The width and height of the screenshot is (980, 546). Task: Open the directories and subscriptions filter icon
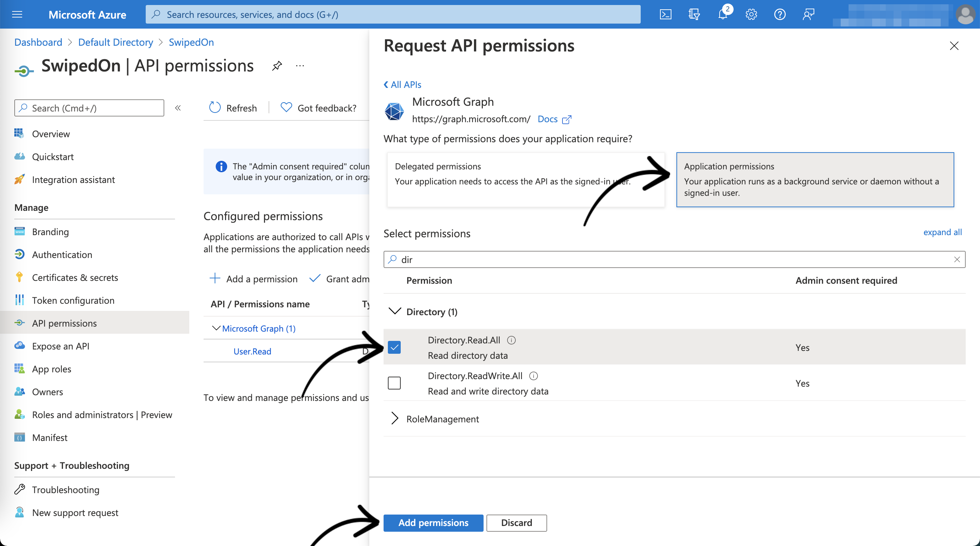pyautogui.click(x=694, y=14)
